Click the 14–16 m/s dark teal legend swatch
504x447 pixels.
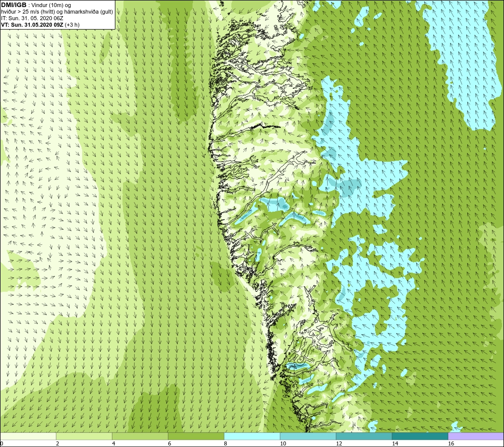click(x=420, y=436)
